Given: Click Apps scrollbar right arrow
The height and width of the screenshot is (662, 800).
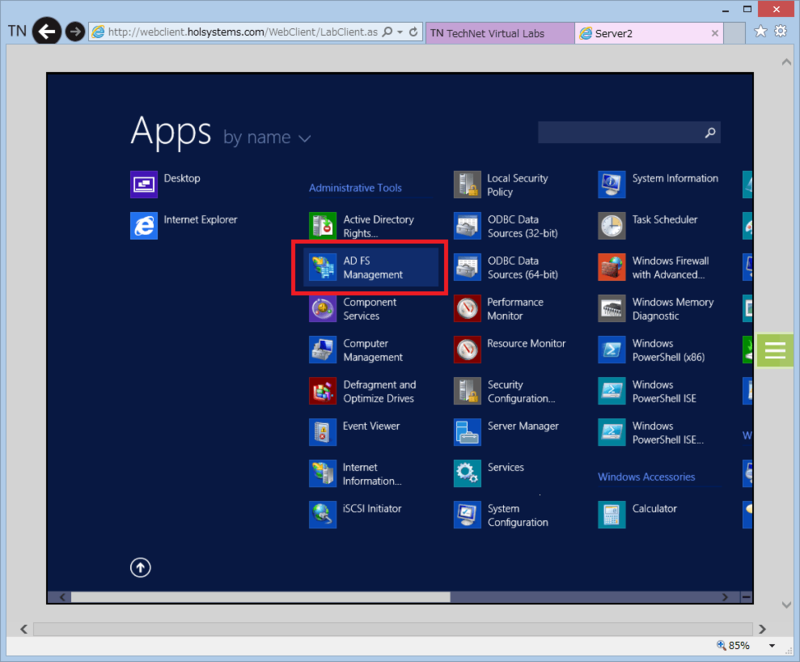Looking at the screenshot, I should pos(725,597).
